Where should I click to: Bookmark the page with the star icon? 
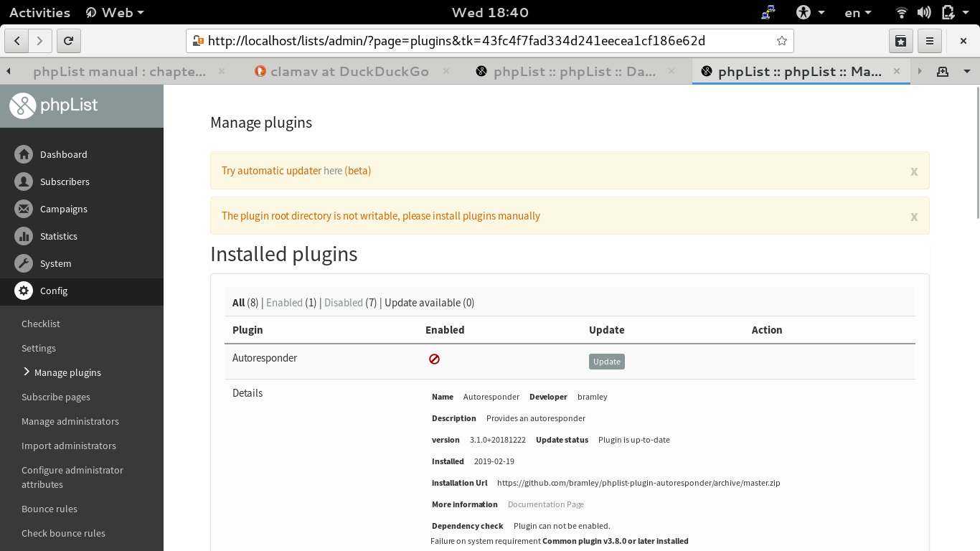[781, 41]
